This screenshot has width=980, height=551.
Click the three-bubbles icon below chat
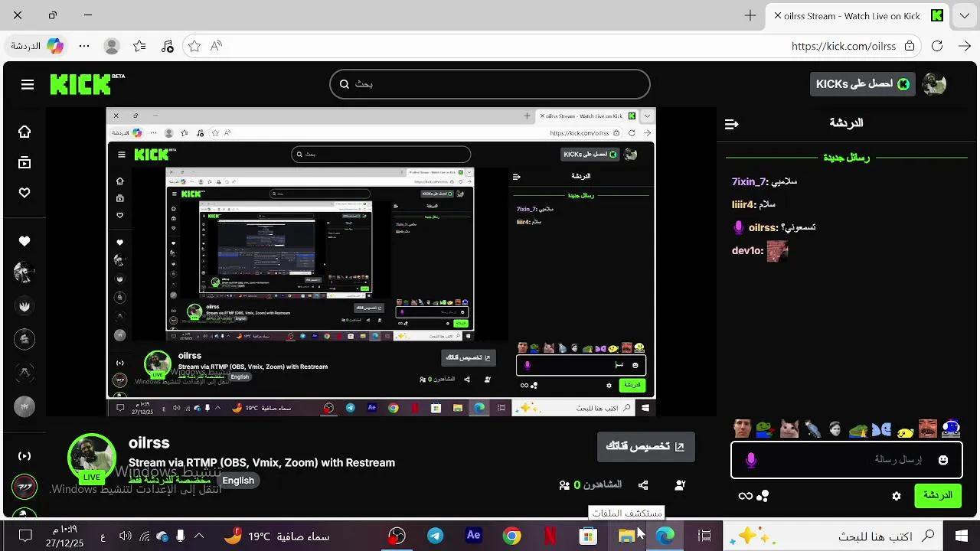[x=763, y=496]
